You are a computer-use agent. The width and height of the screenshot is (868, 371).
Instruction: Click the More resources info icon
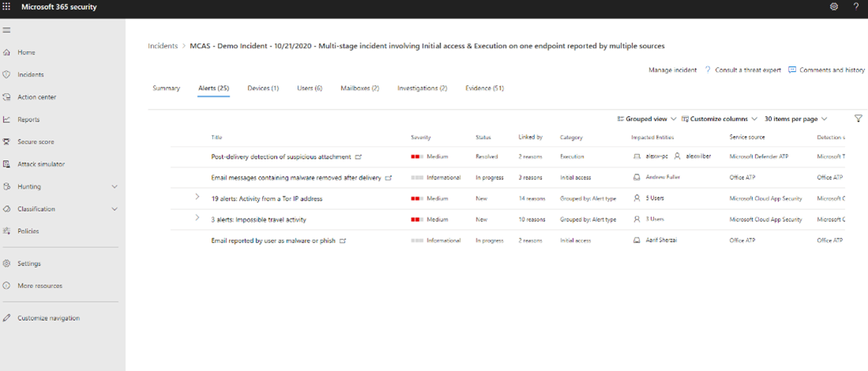point(6,286)
